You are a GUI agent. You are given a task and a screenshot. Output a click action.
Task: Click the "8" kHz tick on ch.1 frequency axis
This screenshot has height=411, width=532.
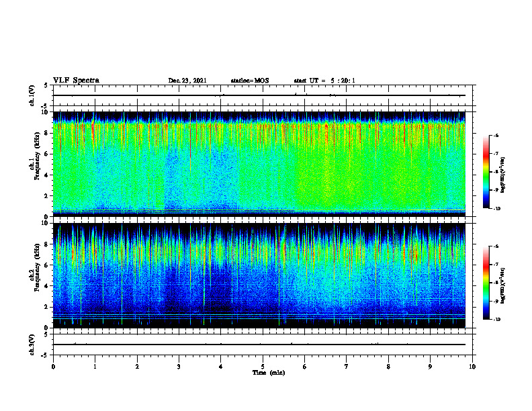[x=47, y=133]
